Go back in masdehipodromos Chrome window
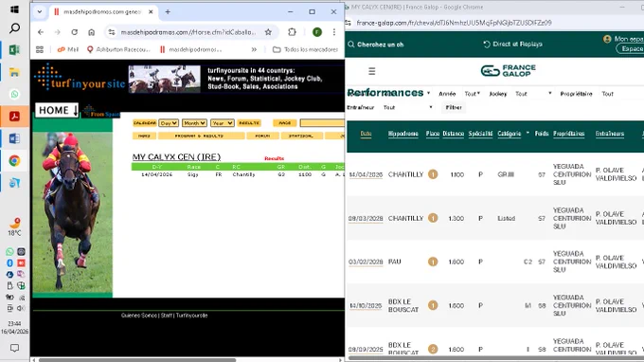Screen dimensions: 644x362 tap(40, 32)
